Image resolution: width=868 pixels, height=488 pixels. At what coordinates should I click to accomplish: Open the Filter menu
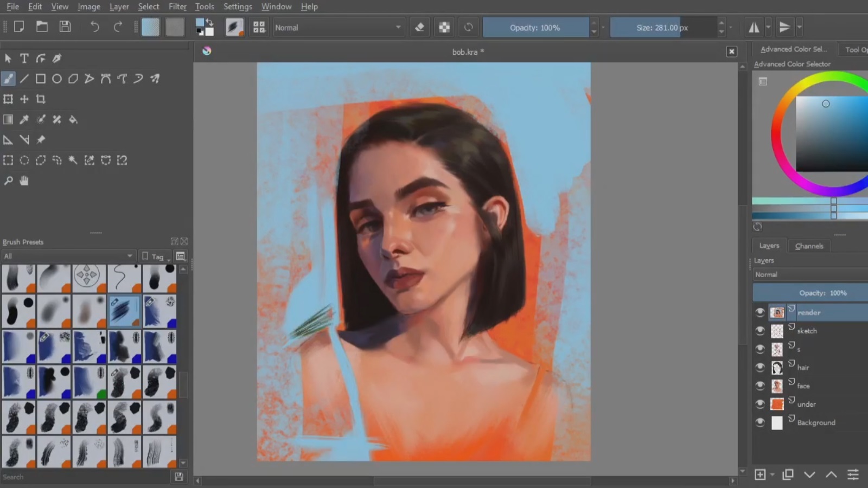coord(177,7)
